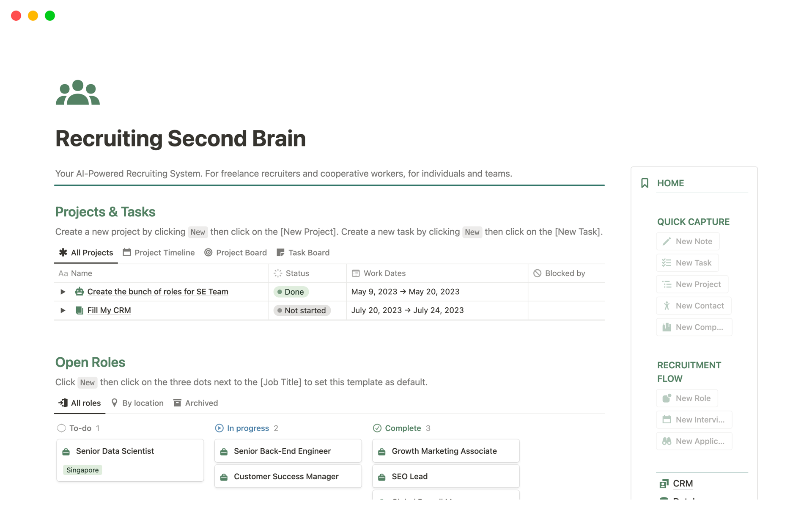Click the To-do status group circle
Image resolution: width=812 pixels, height=508 pixels.
61,428
